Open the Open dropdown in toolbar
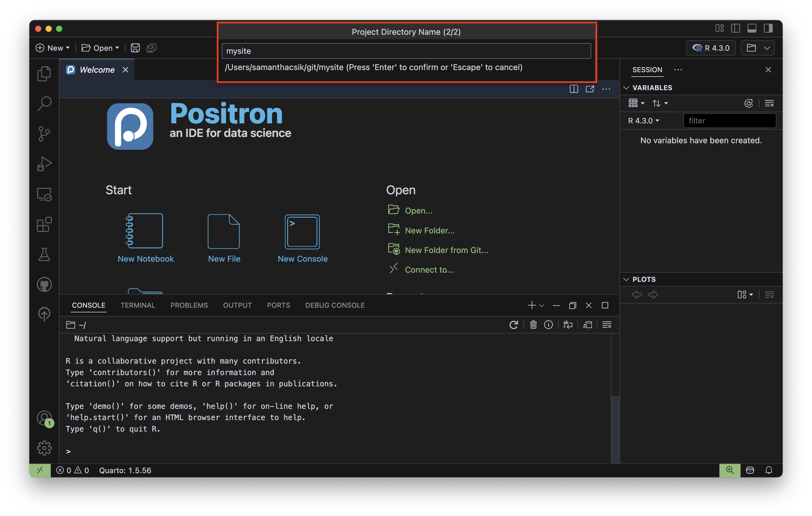Viewport: 812px width, 516px height. [100, 48]
